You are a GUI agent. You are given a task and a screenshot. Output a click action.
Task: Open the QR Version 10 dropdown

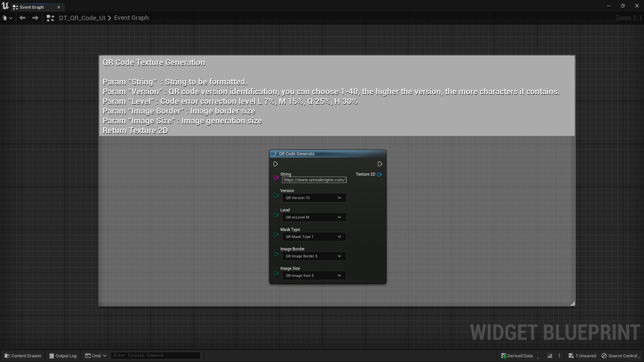[314, 198]
